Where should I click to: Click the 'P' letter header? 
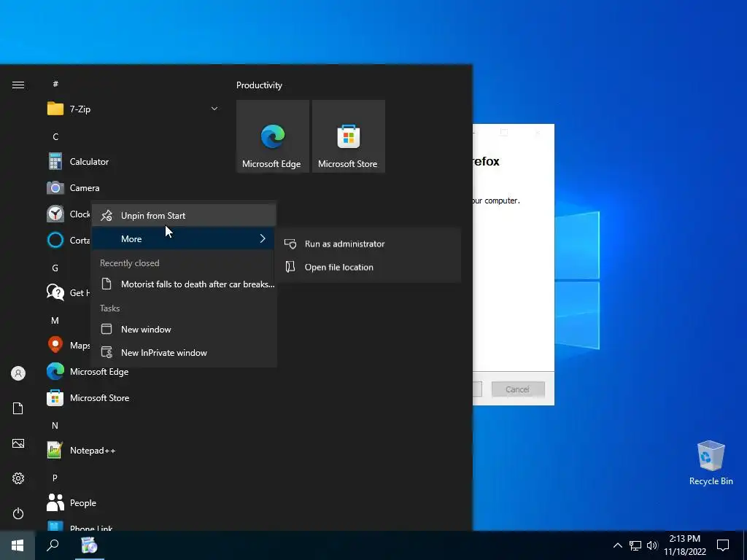(55, 478)
